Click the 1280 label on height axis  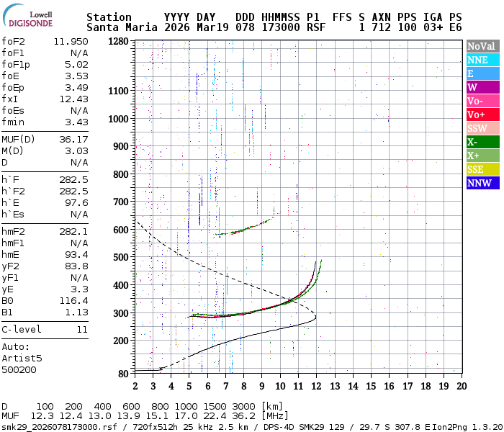pos(118,42)
